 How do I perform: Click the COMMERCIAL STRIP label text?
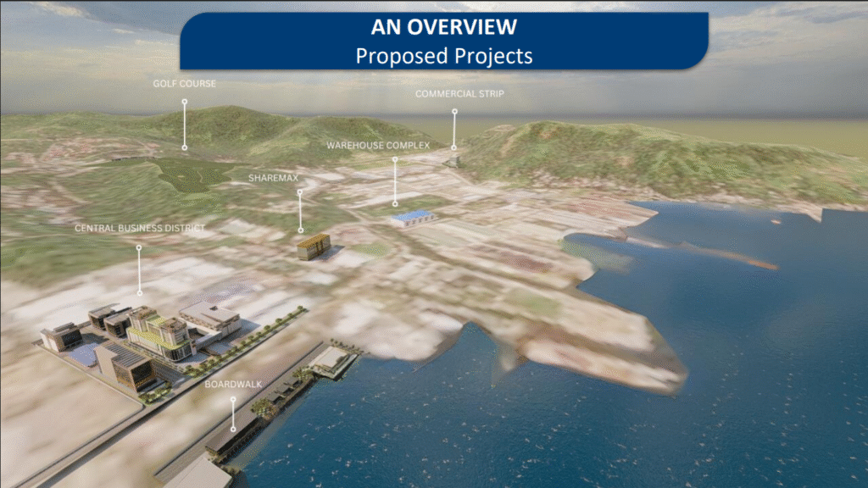coord(459,94)
